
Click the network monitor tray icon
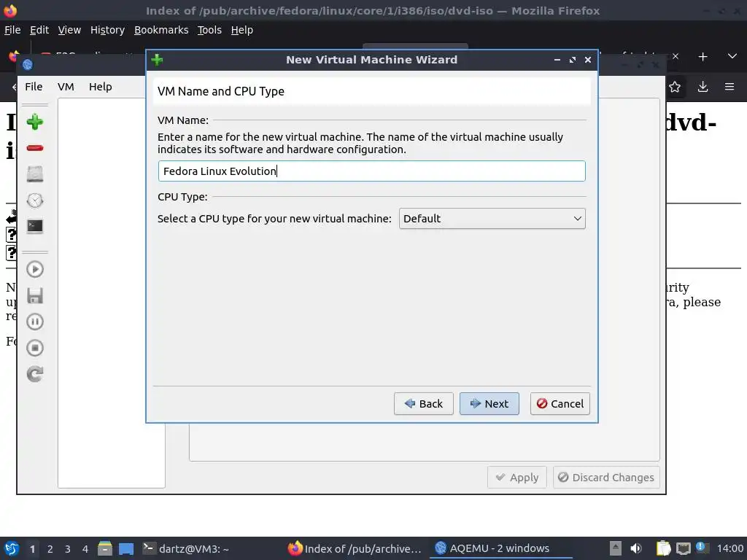click(x=683, y=548)
